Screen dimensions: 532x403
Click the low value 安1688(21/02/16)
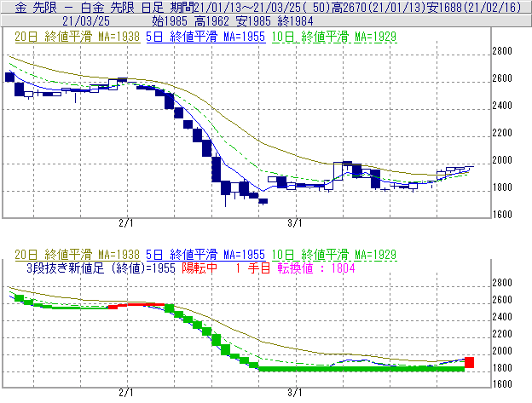474,8
